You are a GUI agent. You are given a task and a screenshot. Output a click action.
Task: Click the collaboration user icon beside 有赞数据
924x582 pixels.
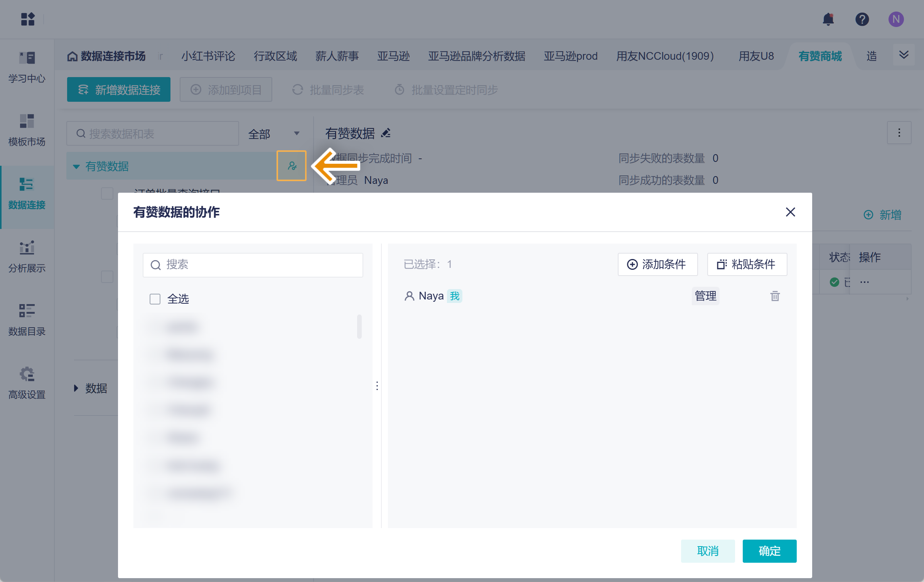click(292, 166)
